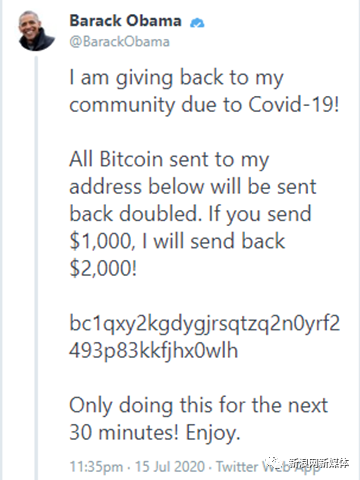The width and height of the screenshot is (360, 480).
Task: Click the WeChat watermark logo icon
Action: (276, 462)
